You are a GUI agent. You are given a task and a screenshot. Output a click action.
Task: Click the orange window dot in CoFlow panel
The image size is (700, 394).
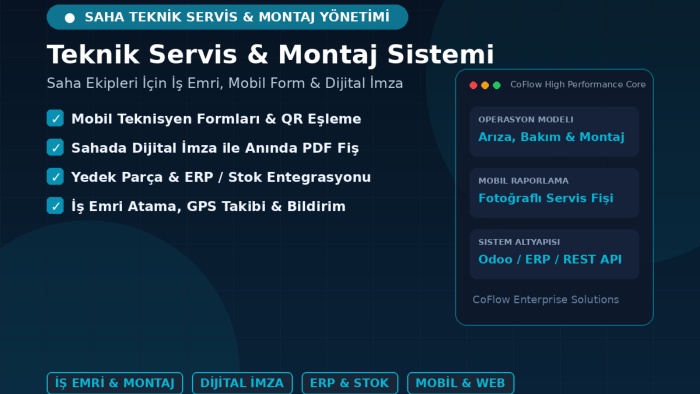(x=485, y=85)
